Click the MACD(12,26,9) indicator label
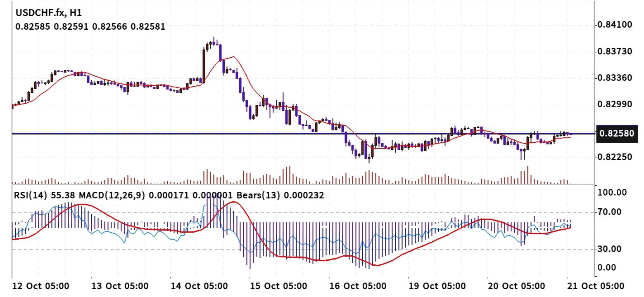The image size is (644, 297). 112,195
